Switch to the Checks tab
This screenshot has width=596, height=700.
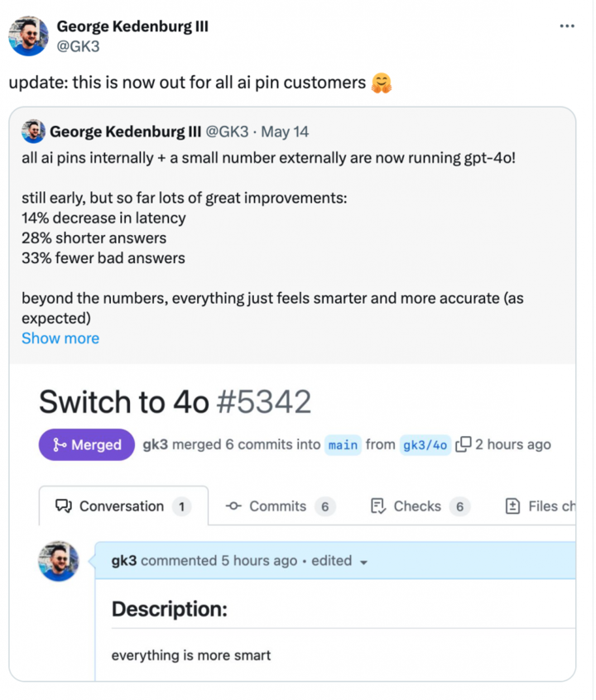click(x=421, y=506)
